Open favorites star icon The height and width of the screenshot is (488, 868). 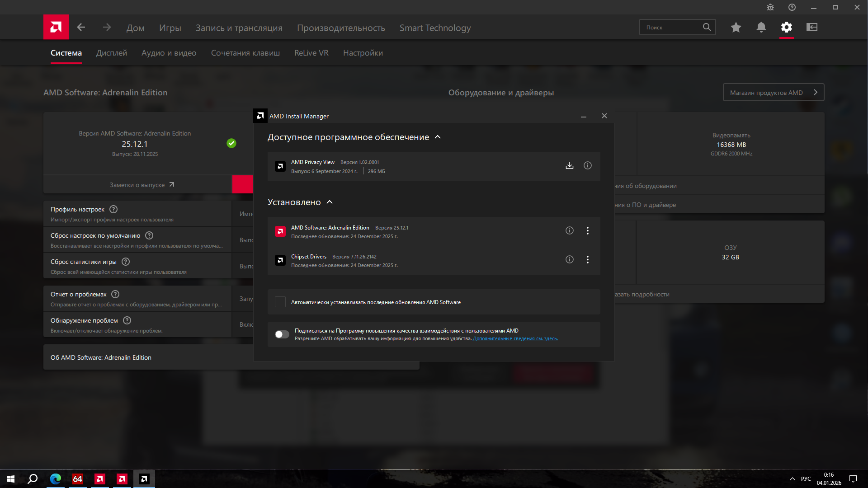[x=736, y=28]
